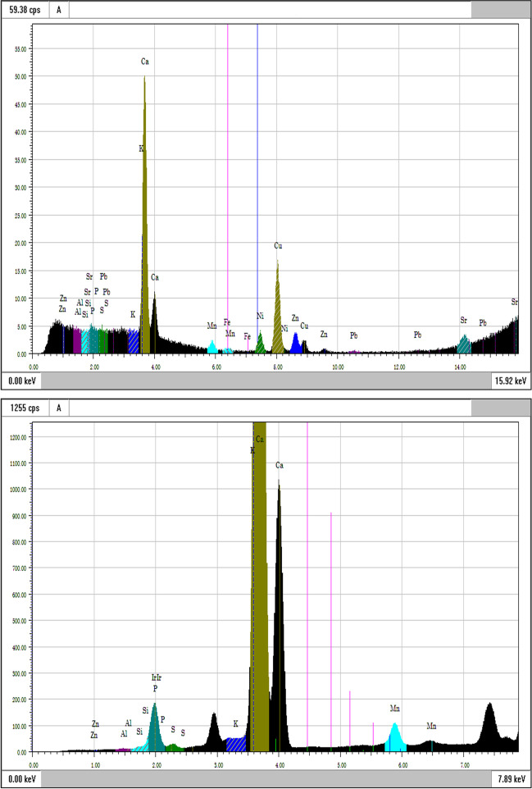
Task: Select the A tab of the 1255 cps spectrum
Action: click(59, 408)
